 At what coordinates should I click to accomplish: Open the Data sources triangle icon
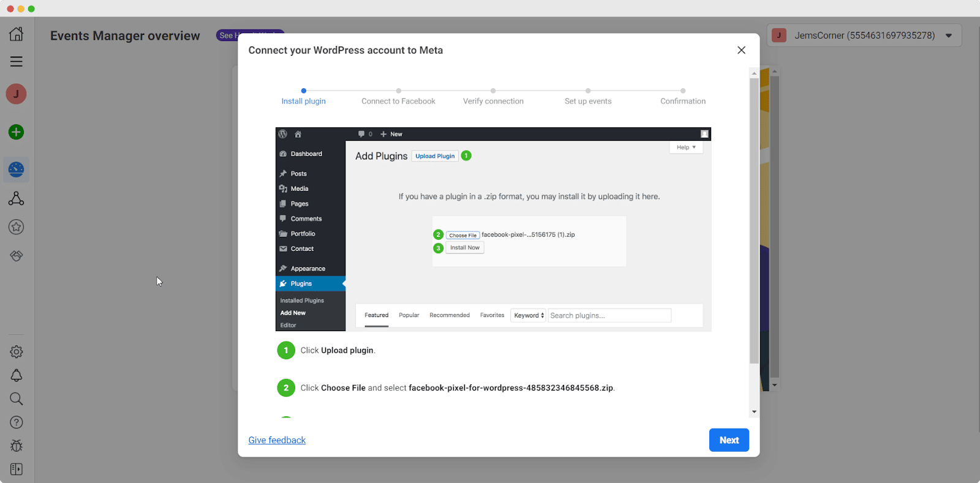[x=17, y=198]
